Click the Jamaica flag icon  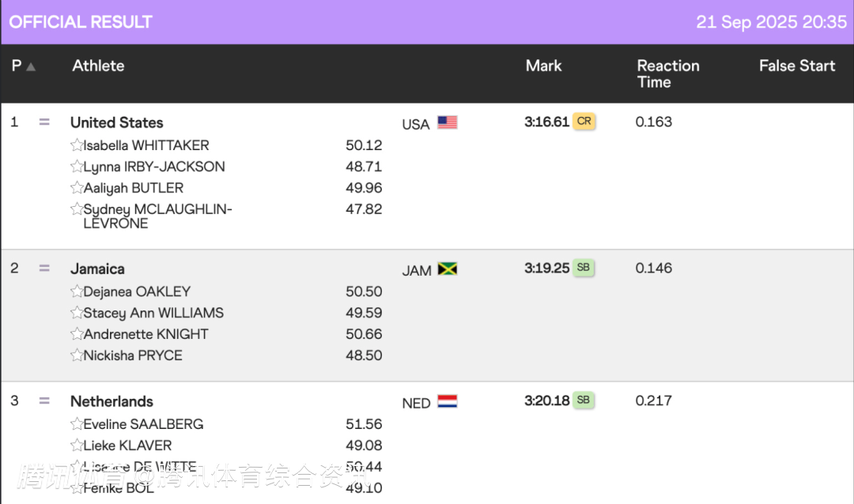click(x=448, y=269)
